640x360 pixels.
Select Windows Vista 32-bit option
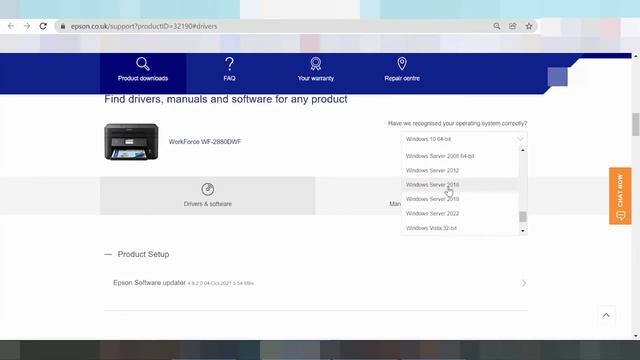click(460, 228)
